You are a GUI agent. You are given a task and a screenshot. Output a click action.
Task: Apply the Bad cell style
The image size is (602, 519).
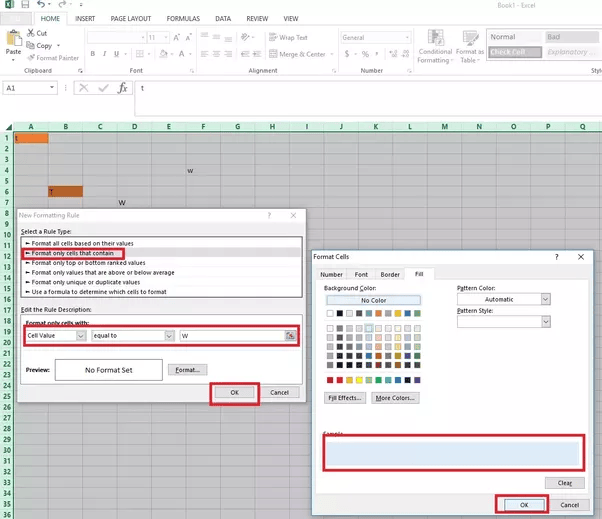(x=571, y=37)
